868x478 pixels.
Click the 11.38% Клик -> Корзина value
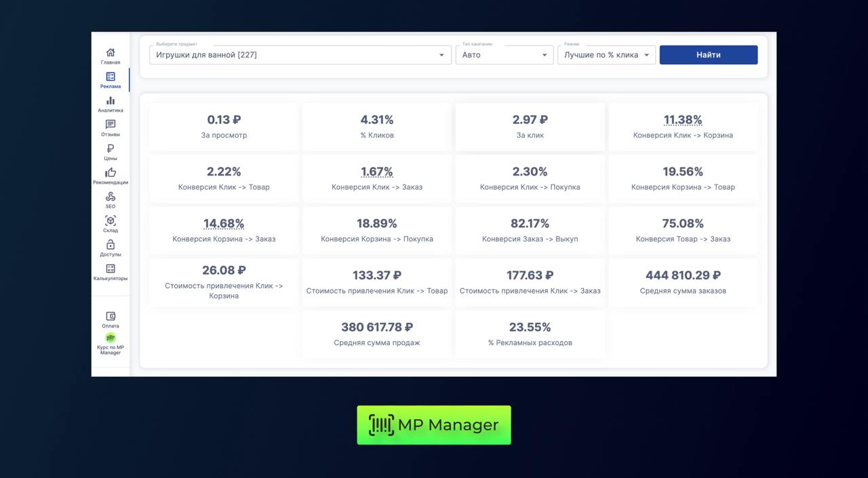tap(683, 120)
